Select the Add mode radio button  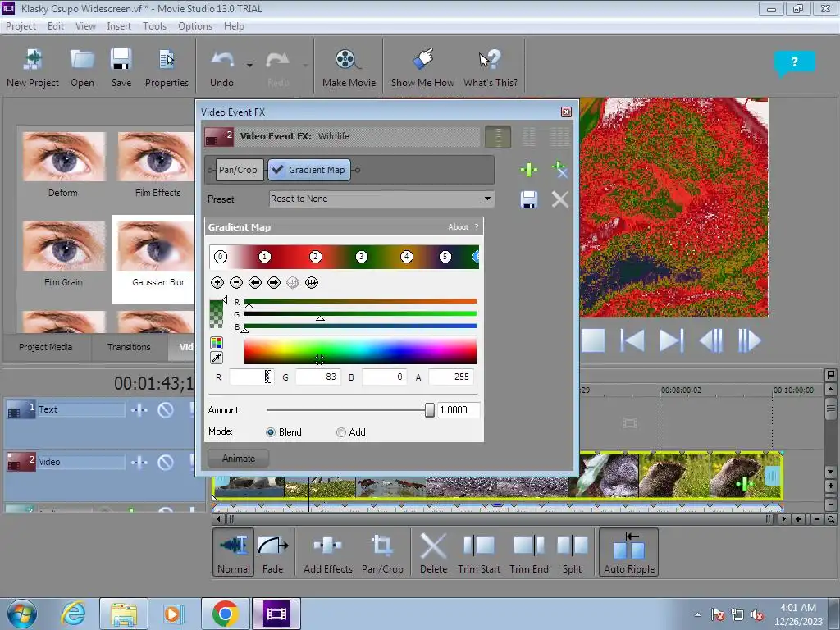tap(340, 432)
